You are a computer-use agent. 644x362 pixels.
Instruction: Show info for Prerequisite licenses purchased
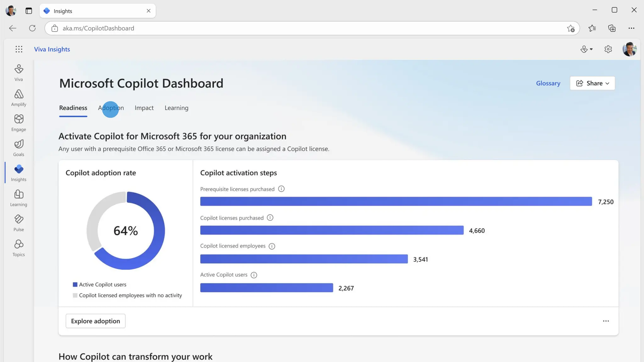281,189
